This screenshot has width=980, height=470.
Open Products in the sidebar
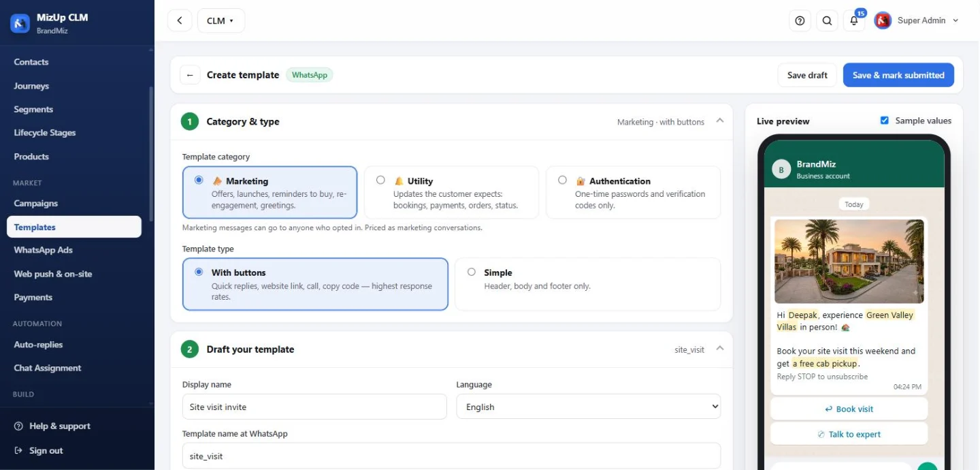coord(31,157)
